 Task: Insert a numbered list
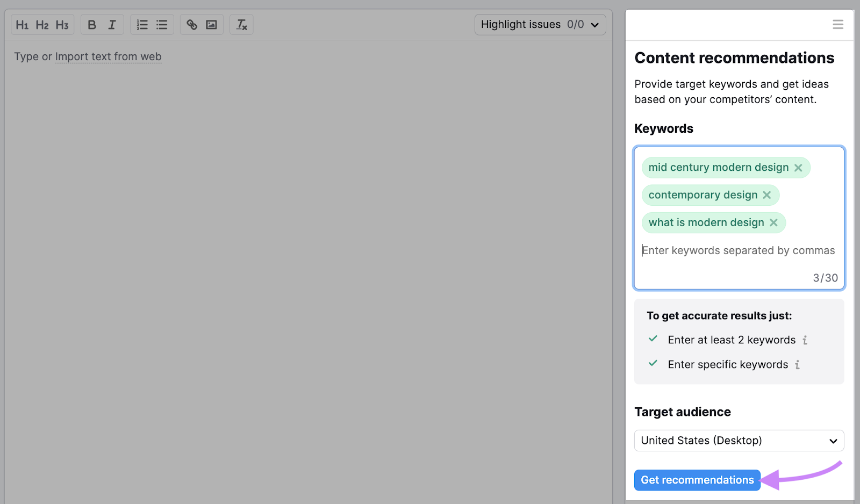point(142,25)
